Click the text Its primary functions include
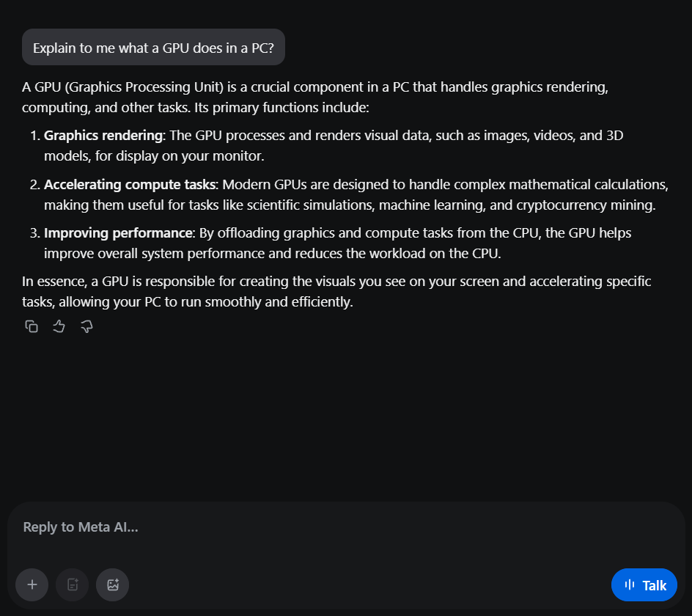Image resolution: width=692 pixels, height=616 pixels. tap(280, 108)
